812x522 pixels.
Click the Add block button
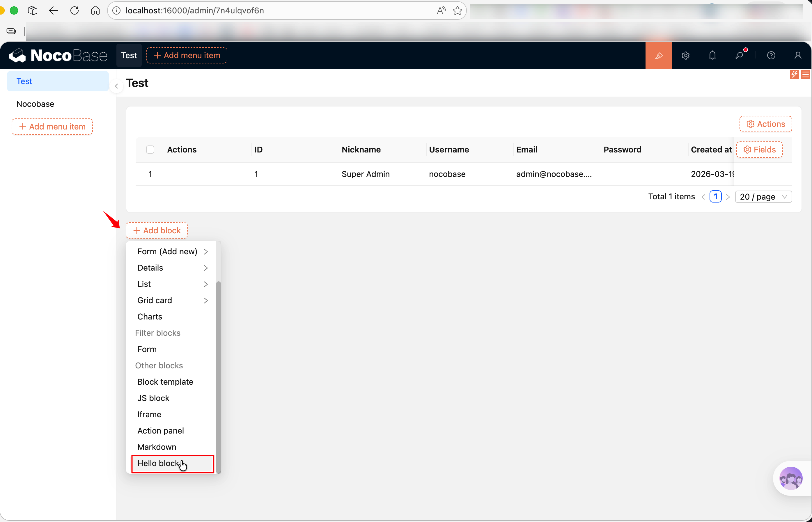[x=157, y=230]
